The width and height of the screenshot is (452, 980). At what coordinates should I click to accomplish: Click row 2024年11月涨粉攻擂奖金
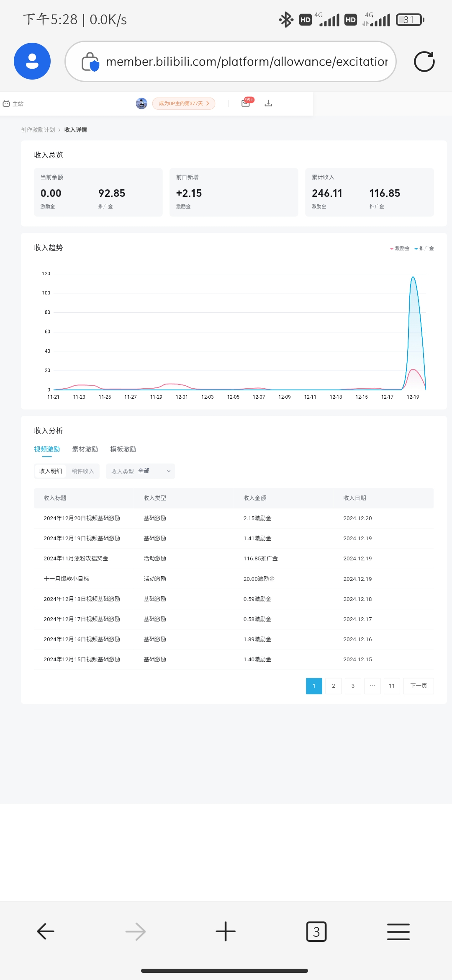coord(234,559)
